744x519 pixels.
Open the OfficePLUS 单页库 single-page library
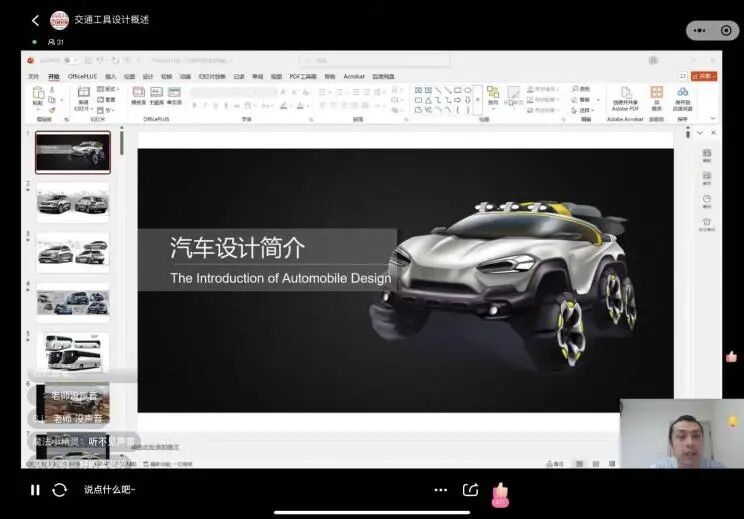point(174,95)
